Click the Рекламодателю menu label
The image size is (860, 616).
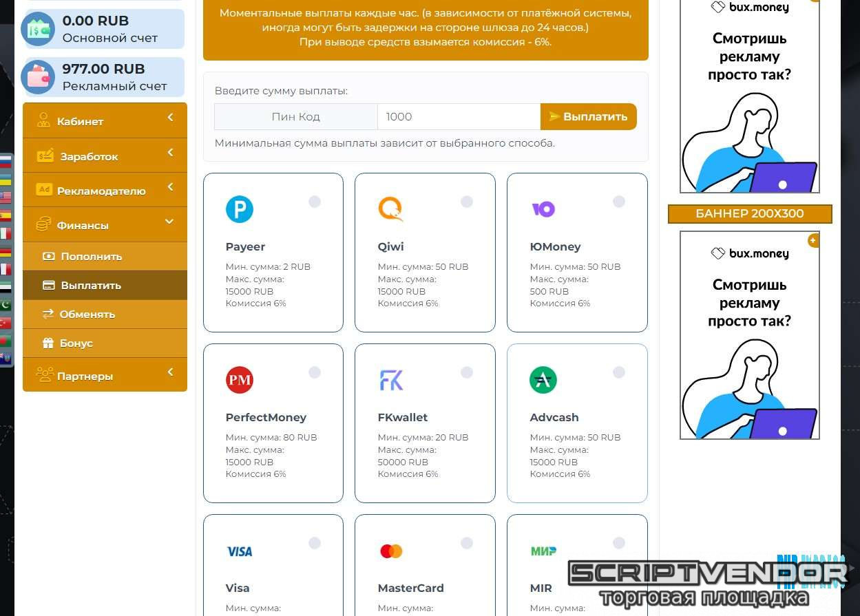pyautogui.click(x=101, y=191)
